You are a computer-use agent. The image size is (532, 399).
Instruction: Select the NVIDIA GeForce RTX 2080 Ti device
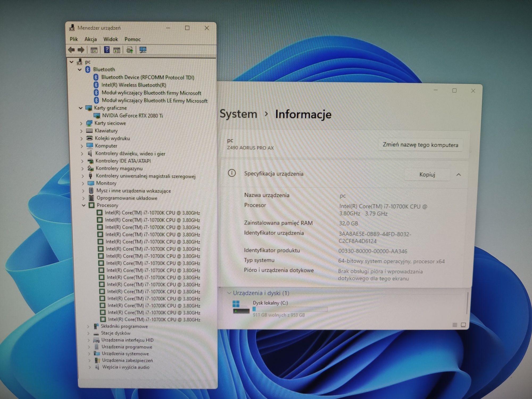pyautogui.click(x=132, y=116)
